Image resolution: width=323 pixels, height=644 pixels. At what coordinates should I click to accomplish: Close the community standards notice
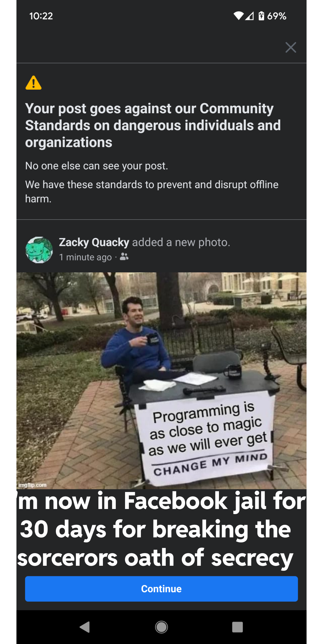[291, 47]
